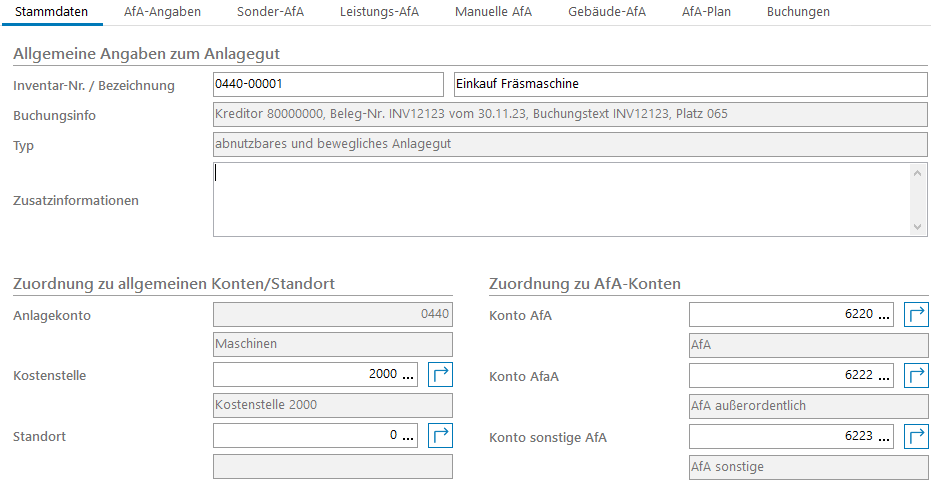Click the Bezeichnung field 'Einkauf Fräsmaschine'
The width and height of the screenshot is (931, 481).
coord(689,84)
